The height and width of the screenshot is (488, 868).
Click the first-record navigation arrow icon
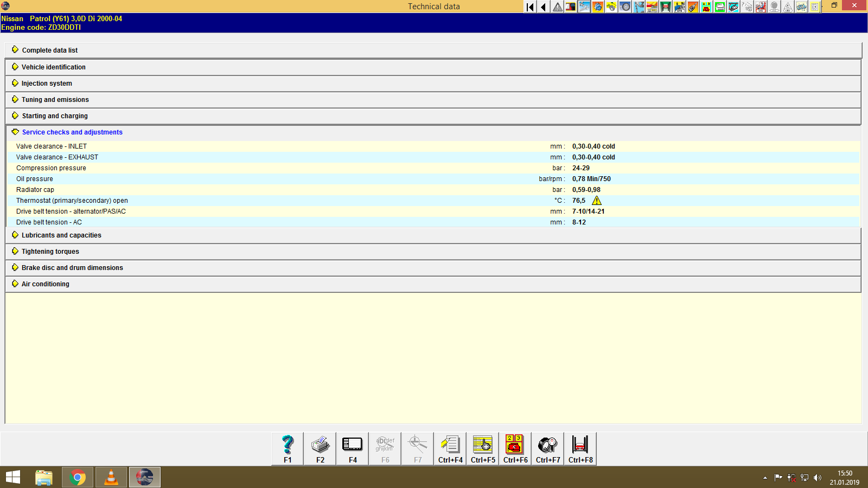529,7
